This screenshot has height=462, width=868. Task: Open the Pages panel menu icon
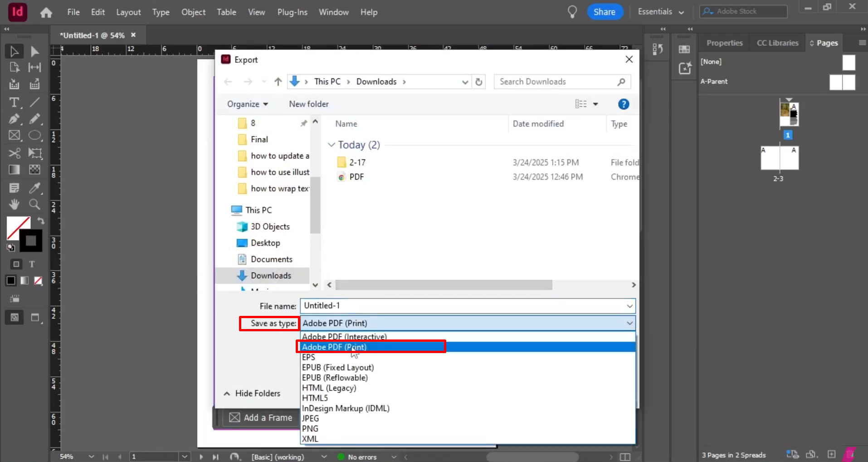coord(862,43)
